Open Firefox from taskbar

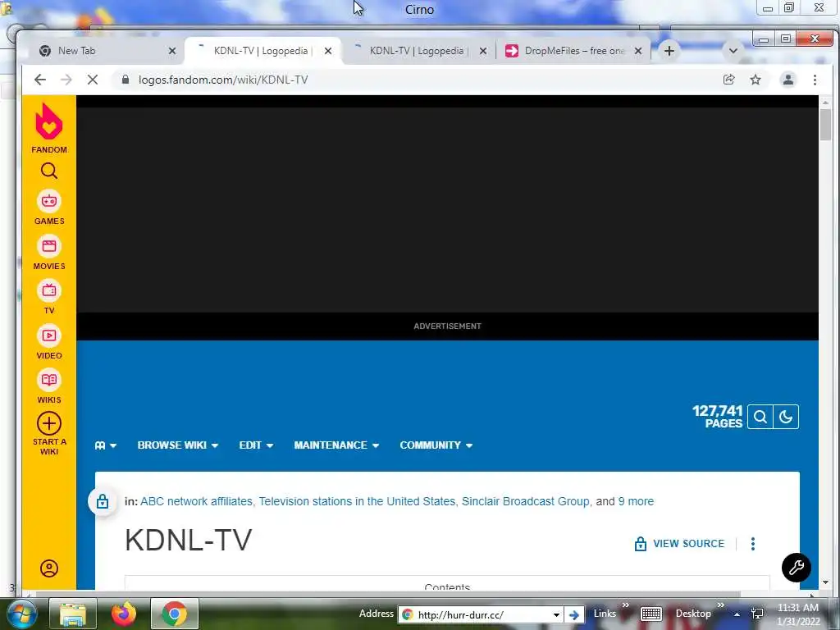click(124, 614)
